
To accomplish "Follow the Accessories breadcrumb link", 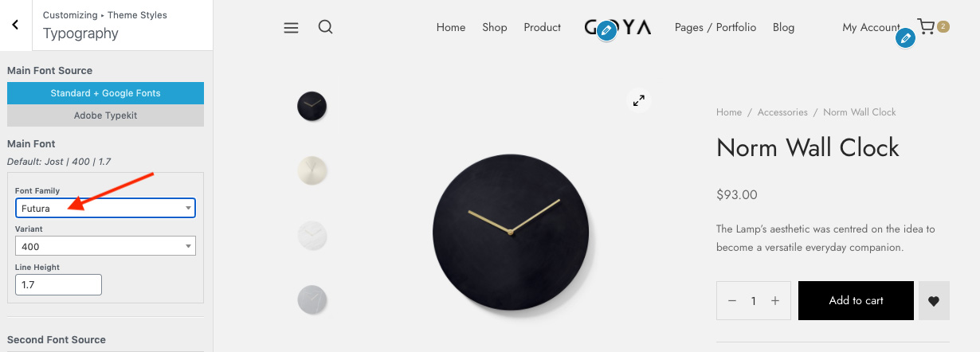I will 782,112.
